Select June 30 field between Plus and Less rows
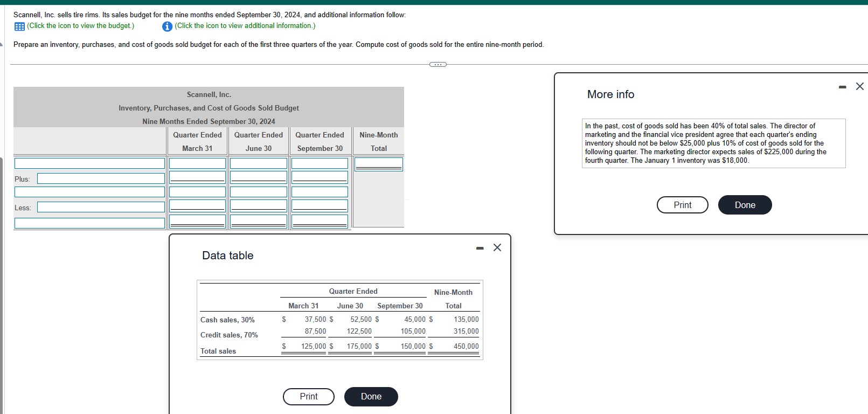 [x=259, y=192]
